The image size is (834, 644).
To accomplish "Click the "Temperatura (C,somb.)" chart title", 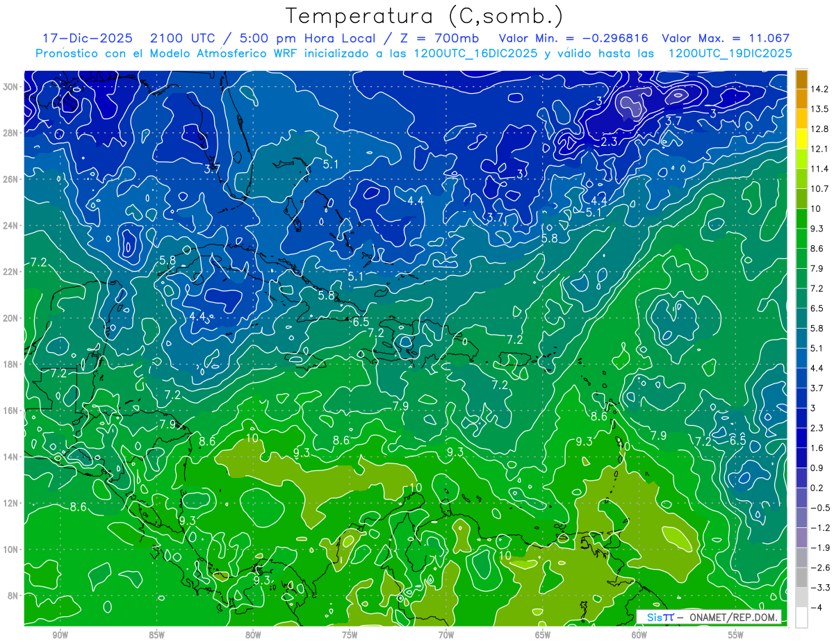I will tap(425, 17).
